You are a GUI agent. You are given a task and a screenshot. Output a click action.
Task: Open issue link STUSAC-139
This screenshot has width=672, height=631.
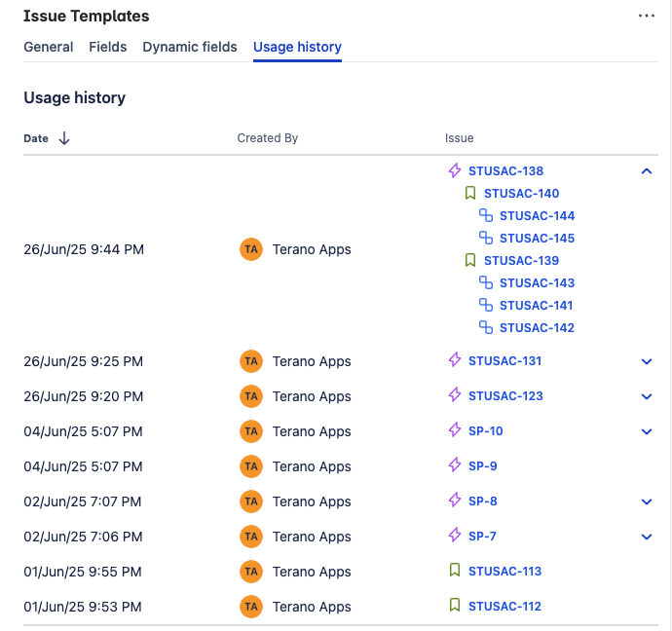(x=521, y=261)
